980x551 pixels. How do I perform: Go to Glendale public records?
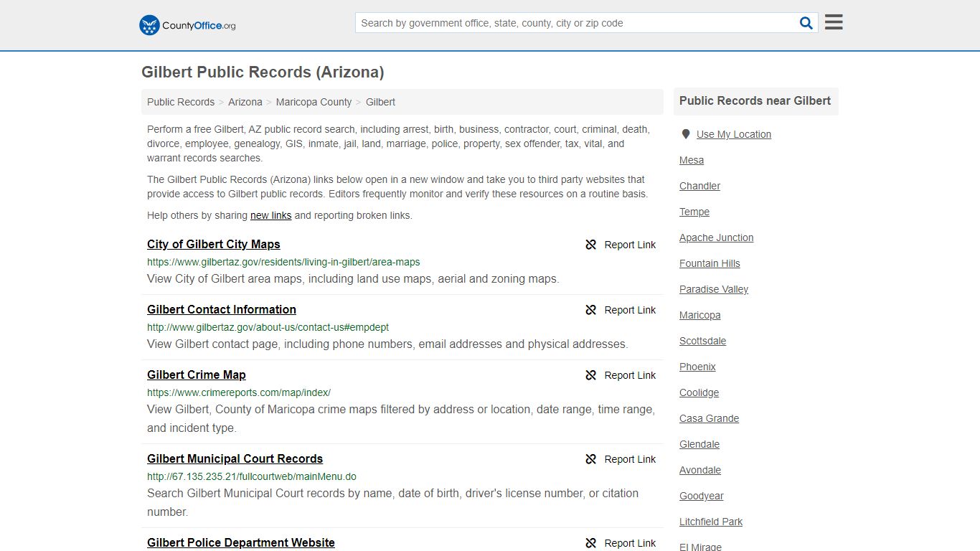[x=699, y=444]
